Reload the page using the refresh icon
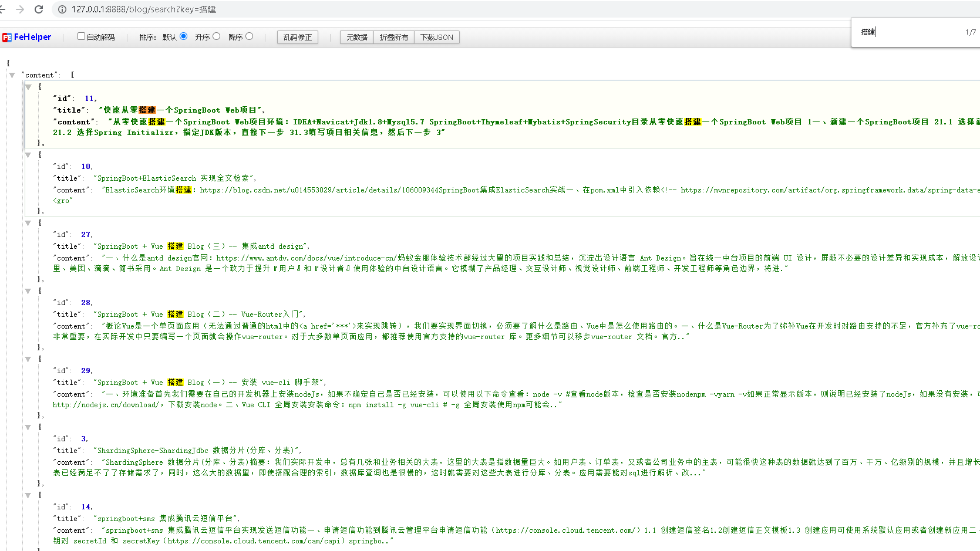Screen dimensions: 980x551 tap(39, 9)
